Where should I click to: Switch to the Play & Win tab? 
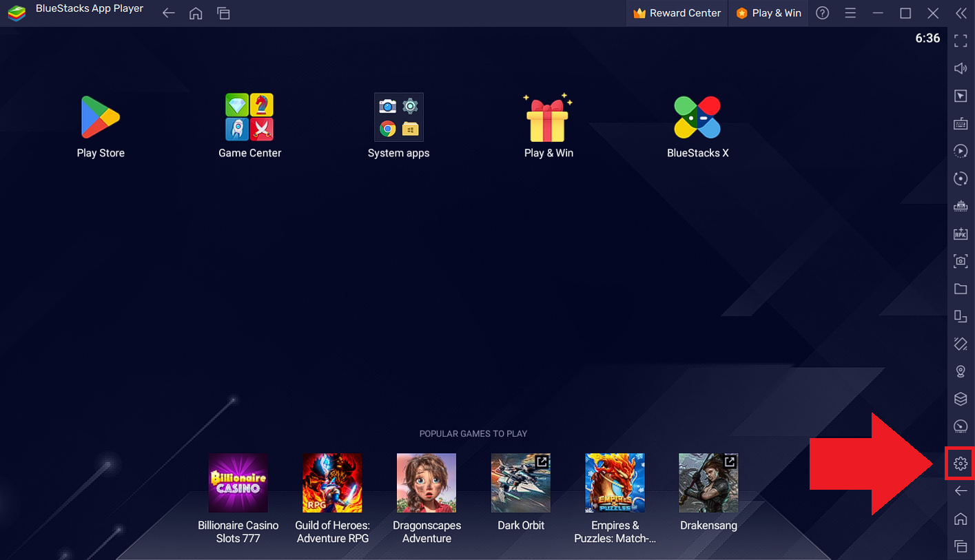point(768,12)
